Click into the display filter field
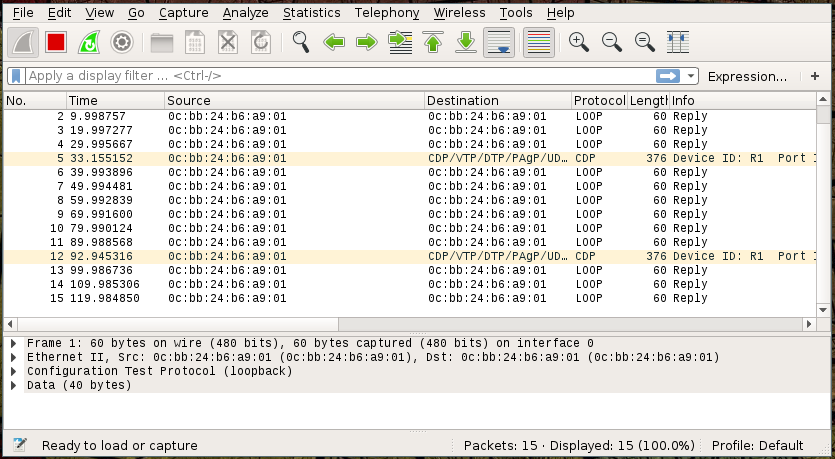This screenshot has width=835, height=459. click(x=341, y=76)
